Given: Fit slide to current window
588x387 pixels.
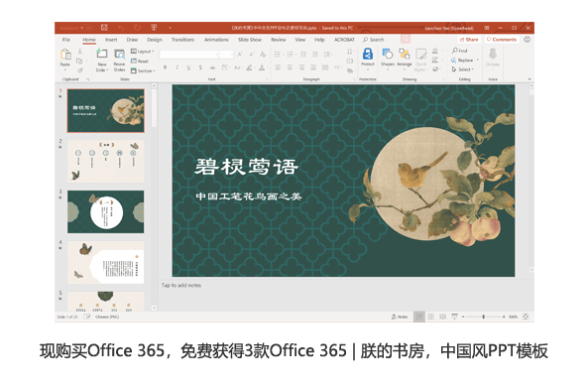Looking at the screenshot, I should pos(526,317).
